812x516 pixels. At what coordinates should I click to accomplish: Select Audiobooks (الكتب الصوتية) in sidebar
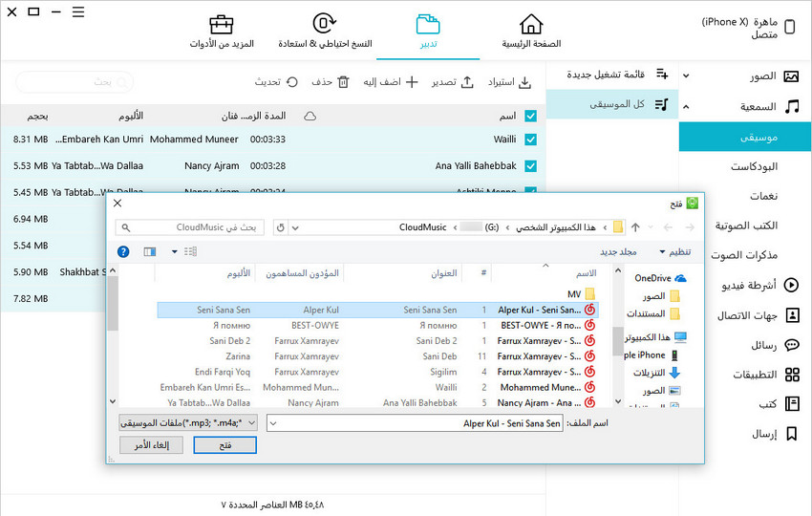pyautogui.click(x=745, y=226)
